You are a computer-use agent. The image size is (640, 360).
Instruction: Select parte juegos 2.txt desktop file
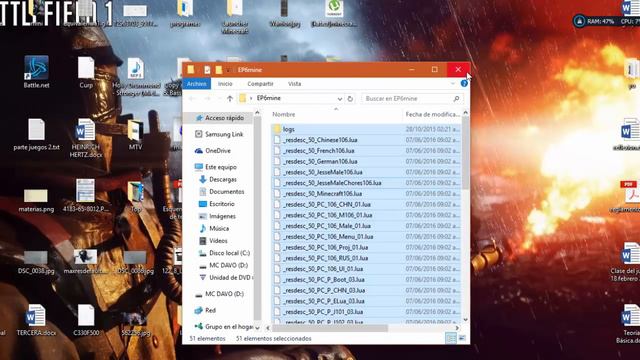(36, 135)
